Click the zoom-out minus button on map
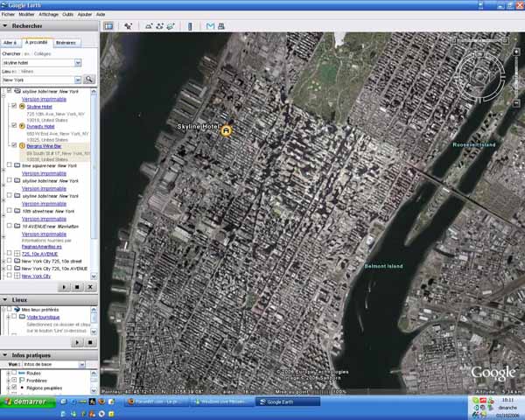This screenshot has width=525, height=420. pos(516,104)
